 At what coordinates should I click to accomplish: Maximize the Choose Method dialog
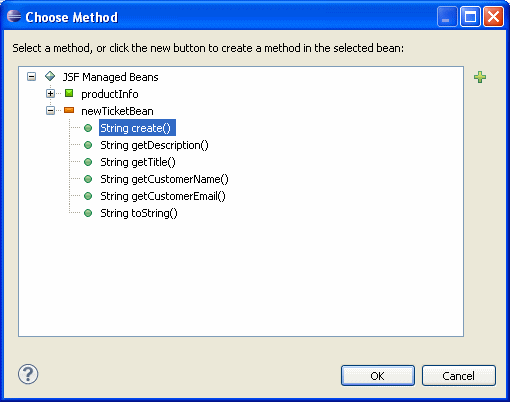[x=470, y=16]
